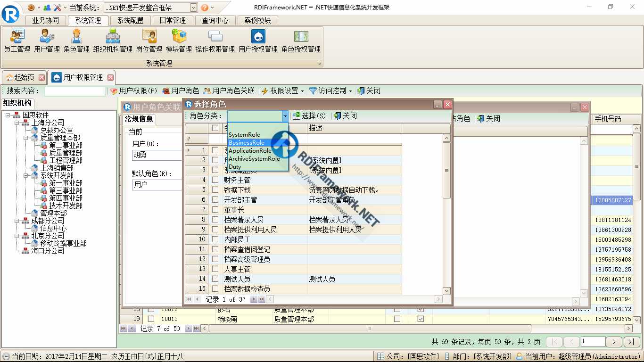Screen dimensions: 644x362
Task: Click 用户权限(P) toolbar button
Action: click(133, 90)
